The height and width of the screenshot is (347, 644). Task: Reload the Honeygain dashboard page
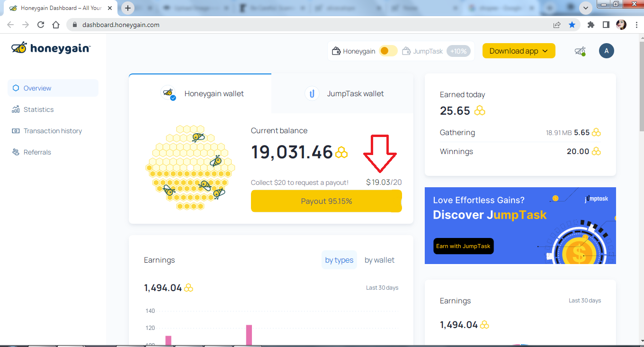[x=41, y=25]
